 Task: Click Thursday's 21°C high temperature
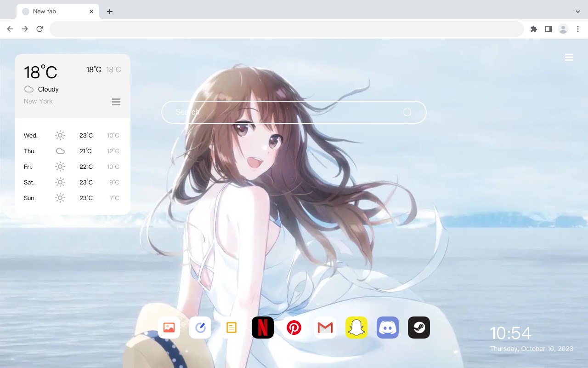point(85,151)
